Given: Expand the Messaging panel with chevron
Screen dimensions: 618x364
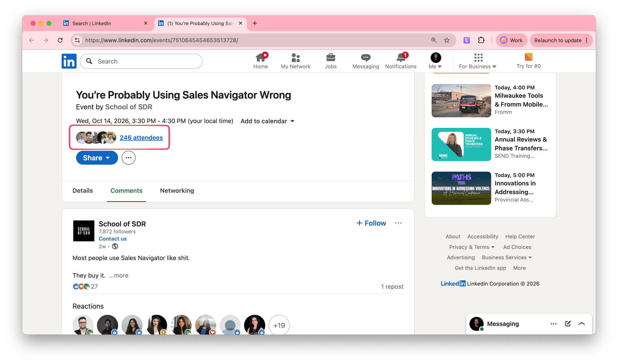Looking at the screenshot, I should click(582, 324).
